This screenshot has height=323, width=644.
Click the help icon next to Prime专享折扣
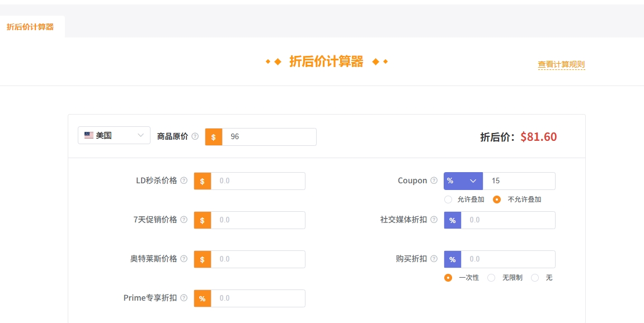pos(184,298)
